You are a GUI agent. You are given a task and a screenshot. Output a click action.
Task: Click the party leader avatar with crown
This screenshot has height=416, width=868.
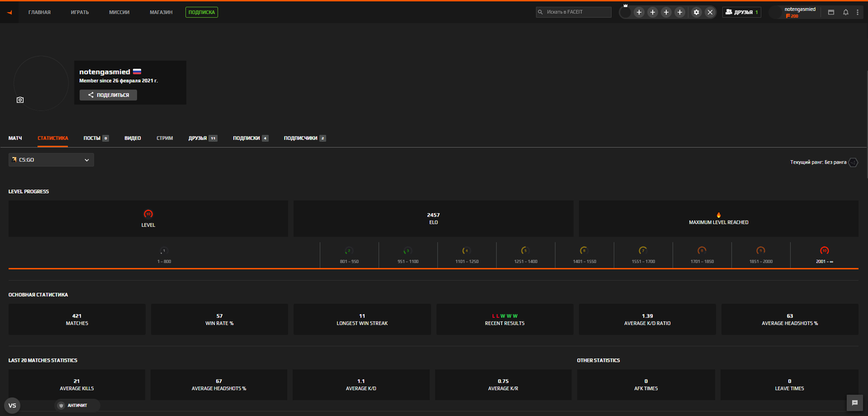point(625,12)
